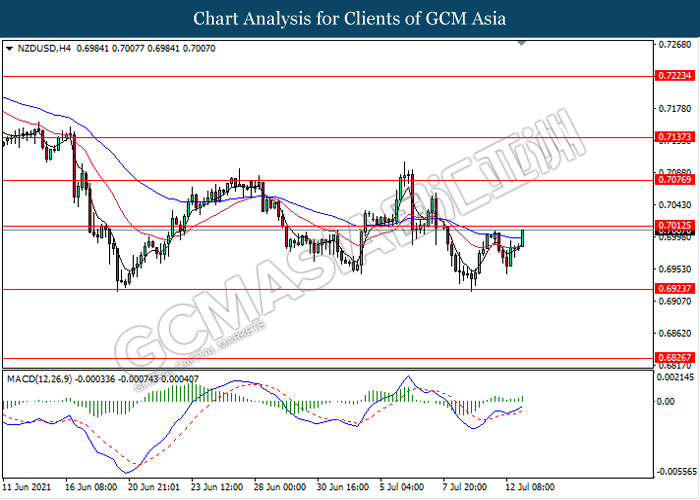Click the chart title 'Chart Analysis for Clients of GCM Asia'
The height and width of the screenshot is (500, 700).
click(350, 19)
